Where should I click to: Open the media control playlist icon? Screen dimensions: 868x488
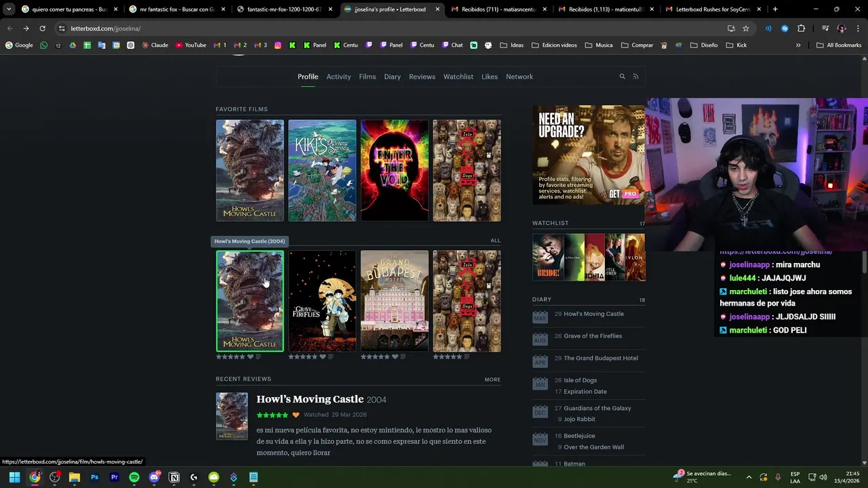pos(825,28)
